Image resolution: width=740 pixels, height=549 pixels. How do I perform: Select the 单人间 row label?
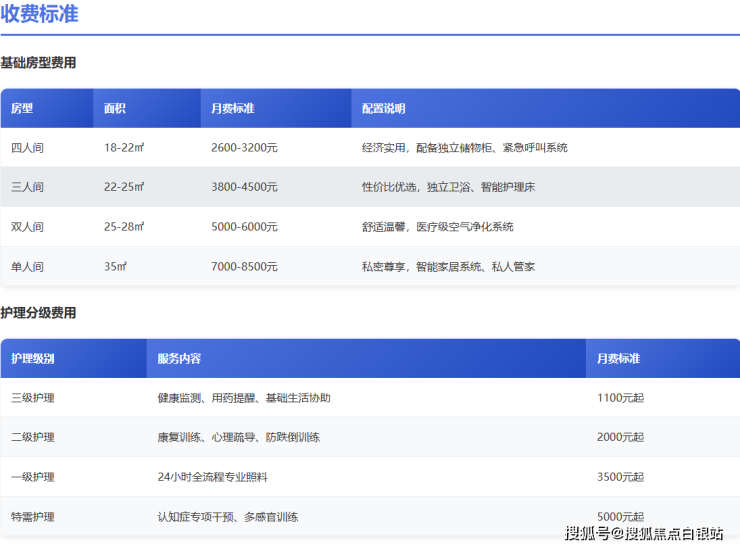click(x=27, y=267)
